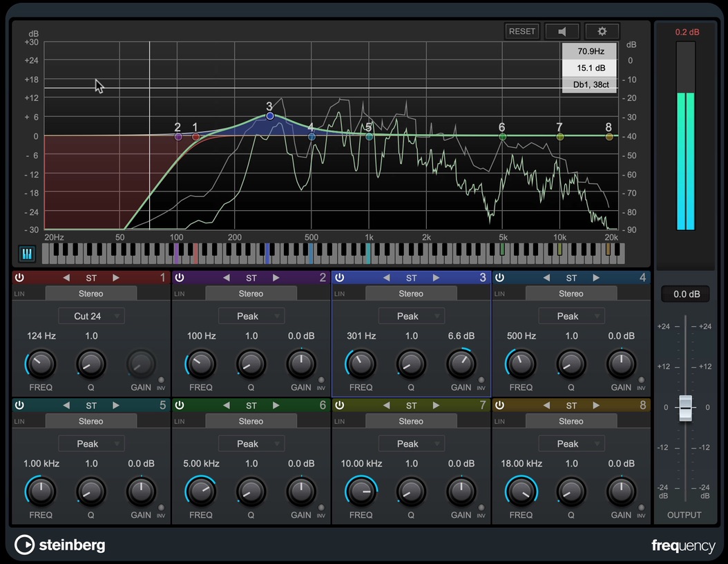Select EQ node 1 on the curve
Screen dimensions: 728x564
tap(196, 137)
